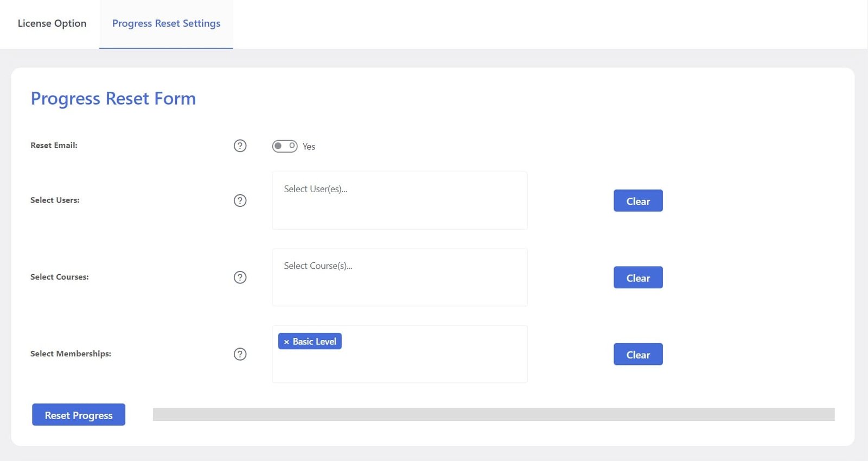
Task: Clear the selected courses
Action: point(638,277)
